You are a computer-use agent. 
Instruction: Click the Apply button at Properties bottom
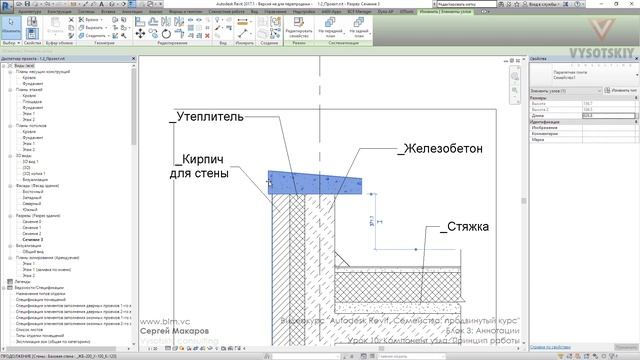[626, 347]
